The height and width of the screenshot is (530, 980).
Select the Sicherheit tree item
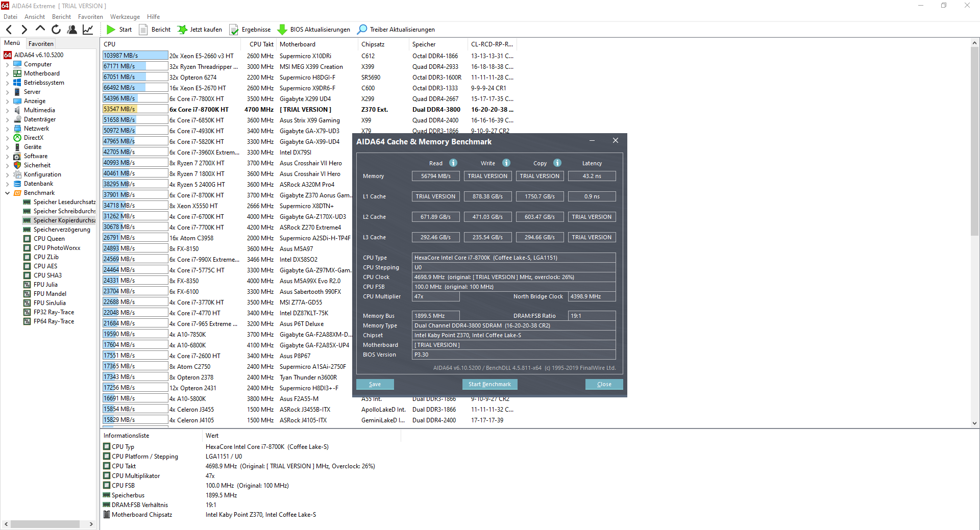pyautogui.click(x=37, y=165)
